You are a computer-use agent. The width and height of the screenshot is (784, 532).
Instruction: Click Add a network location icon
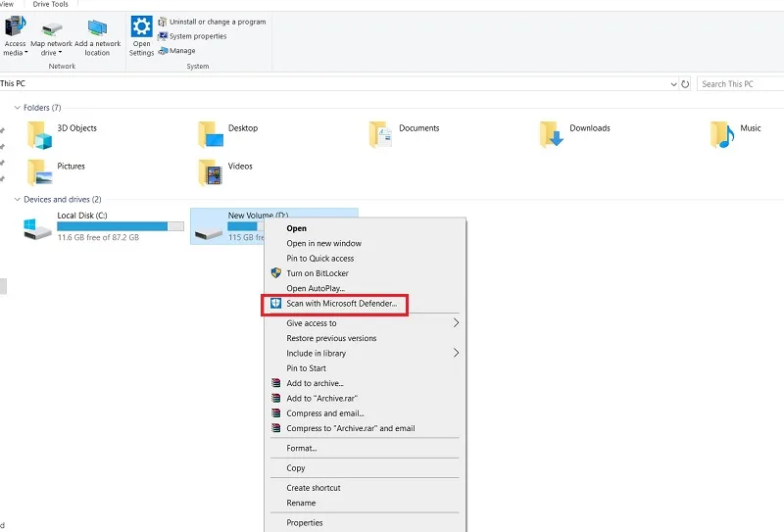(x=97, y=28)
